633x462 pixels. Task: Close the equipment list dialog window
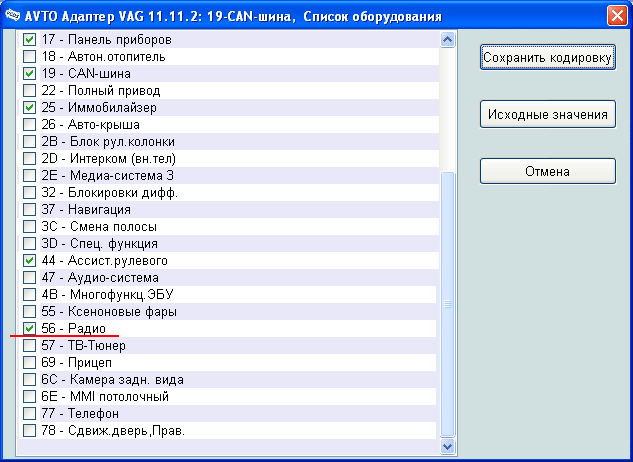tap(617, 15)
